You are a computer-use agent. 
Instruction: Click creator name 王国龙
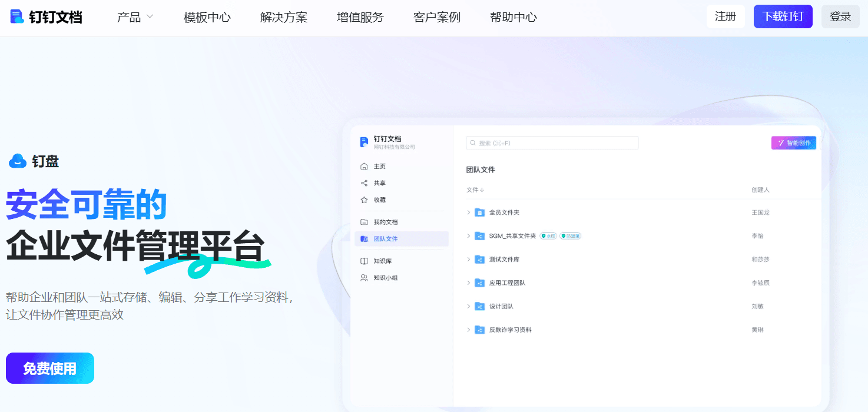(760, 212)
